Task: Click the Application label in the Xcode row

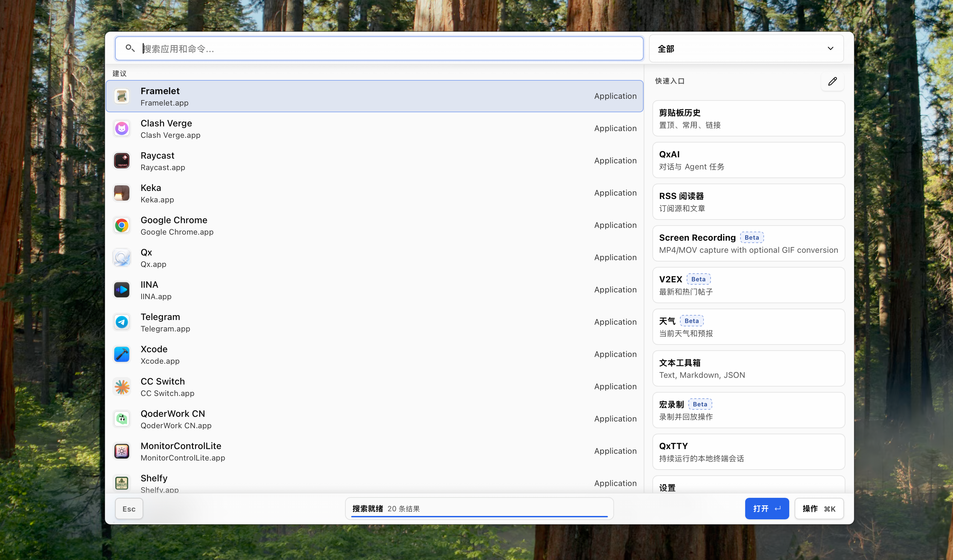Action: click(x=615, y=355)
